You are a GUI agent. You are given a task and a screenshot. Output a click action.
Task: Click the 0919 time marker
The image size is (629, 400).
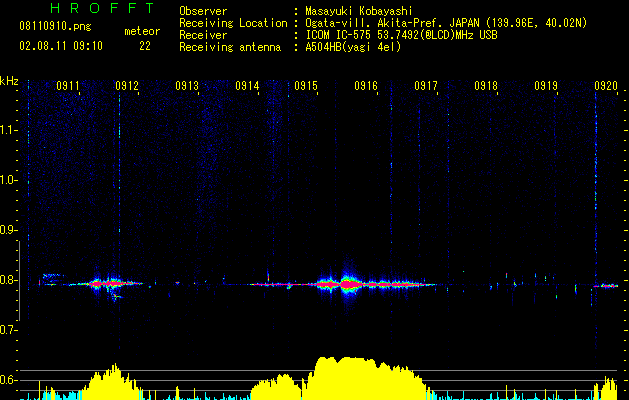[x=546, y=86]
